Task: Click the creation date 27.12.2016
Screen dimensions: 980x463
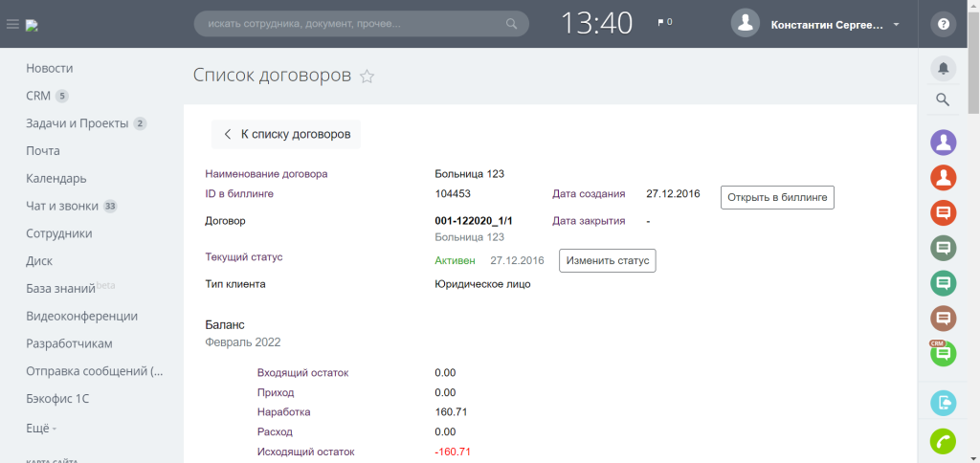Action: pyautogui.click(x=673, y=193)
